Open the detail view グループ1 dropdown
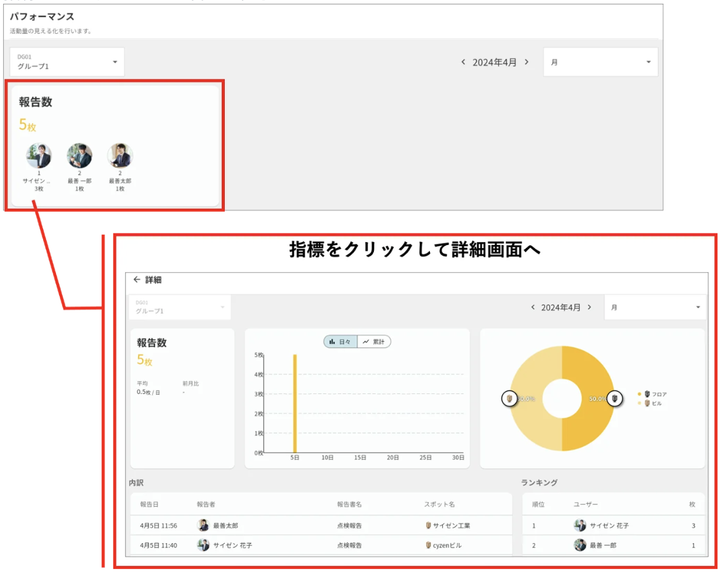Viewport: 728px width, 580px height. coord(180,307)
